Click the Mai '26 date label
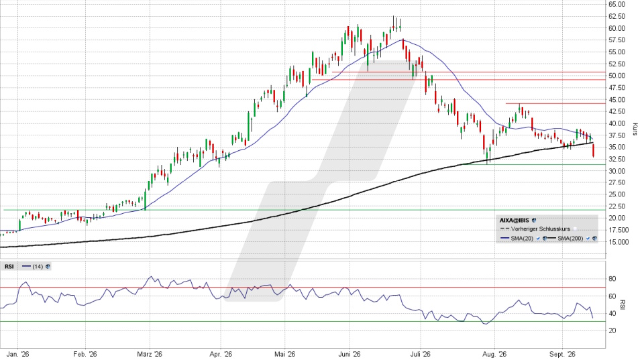The image size is (644, 362). 285,354
